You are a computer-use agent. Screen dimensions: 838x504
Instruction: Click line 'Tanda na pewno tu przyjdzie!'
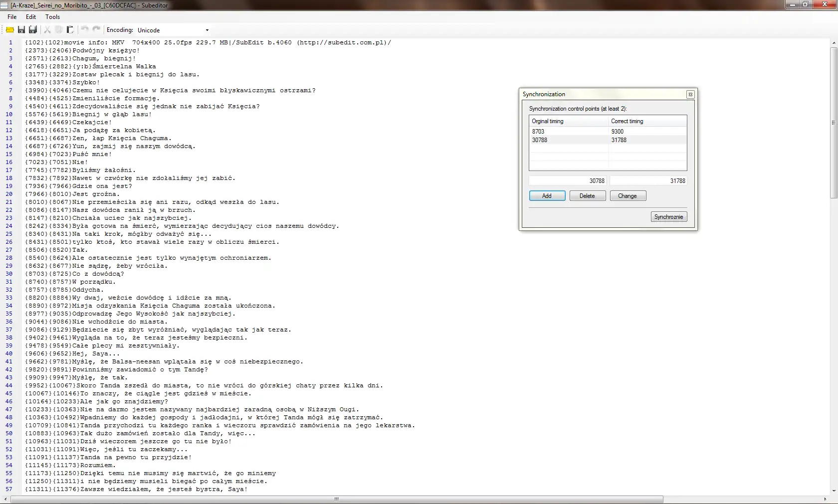(108, 457)
